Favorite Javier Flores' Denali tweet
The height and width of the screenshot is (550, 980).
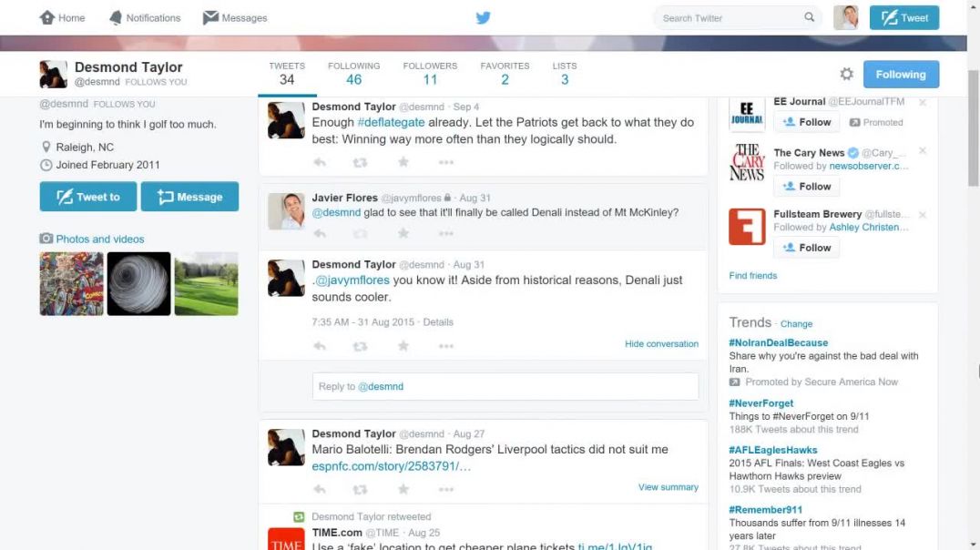pos(403,233)
